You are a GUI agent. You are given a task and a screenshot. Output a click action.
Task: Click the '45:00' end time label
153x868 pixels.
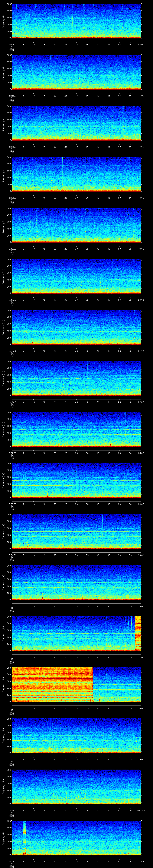point(141,44)
